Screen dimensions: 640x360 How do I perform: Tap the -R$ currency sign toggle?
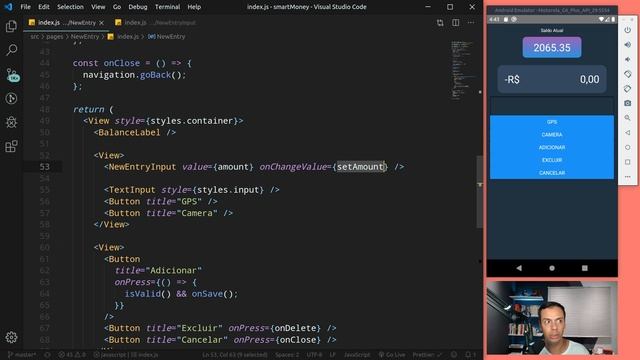click(512, 80)
